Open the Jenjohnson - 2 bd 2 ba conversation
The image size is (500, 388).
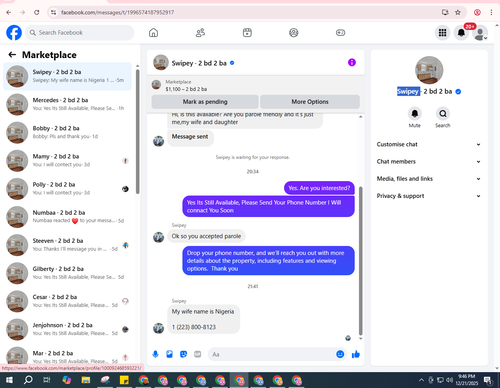pos(68,329)
